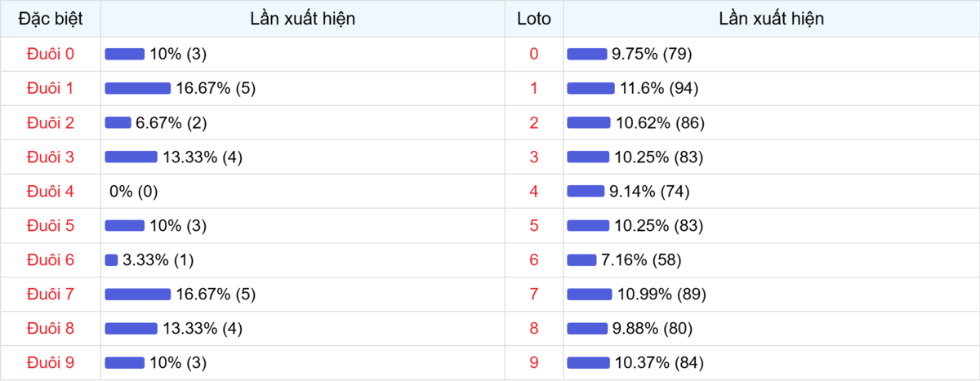Click the 'Đuôi 7' label
Viewport: 980px width, 381px height.
click(51, 294)
